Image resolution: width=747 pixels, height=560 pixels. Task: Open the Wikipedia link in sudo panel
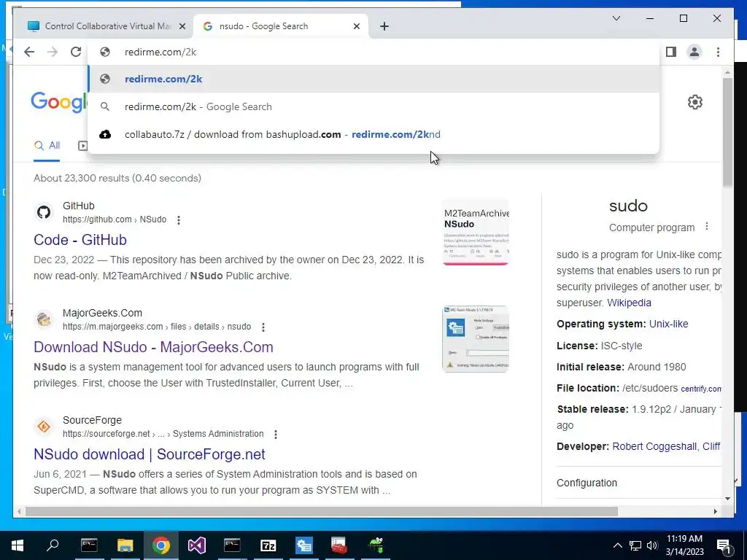pyautogui.click(x=629, y=303)
